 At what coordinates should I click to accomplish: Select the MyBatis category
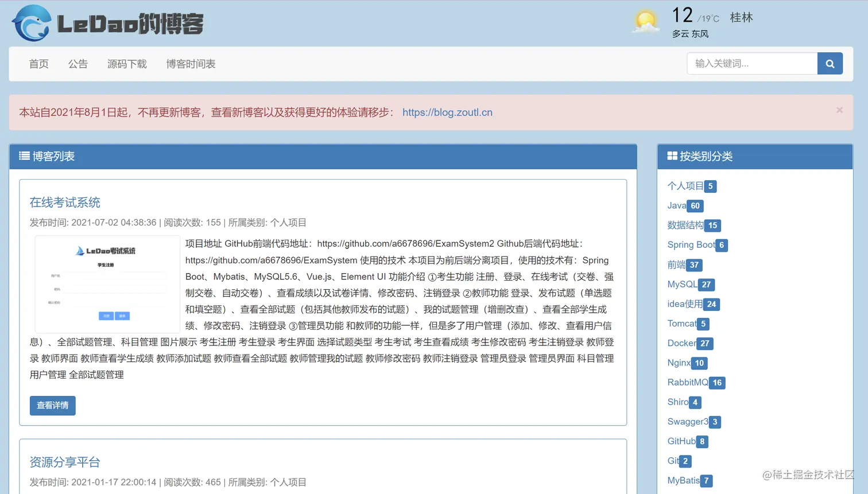[684, 480]
